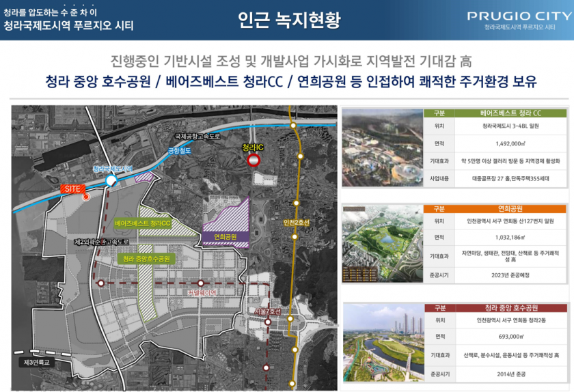Screen dimensions: 574x392
Task: Open the 베어즈베스트 청라 CC aerial thumbnail
Action: [x=382, y=148]
